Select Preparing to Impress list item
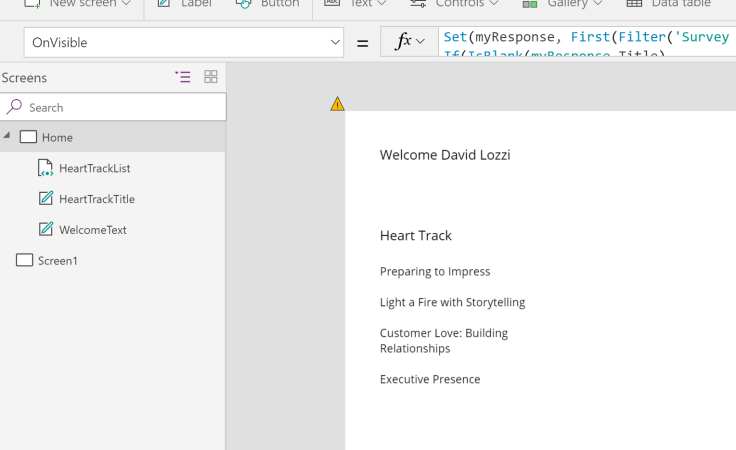Viewport: 736px width, 450px height. (435, 272)
